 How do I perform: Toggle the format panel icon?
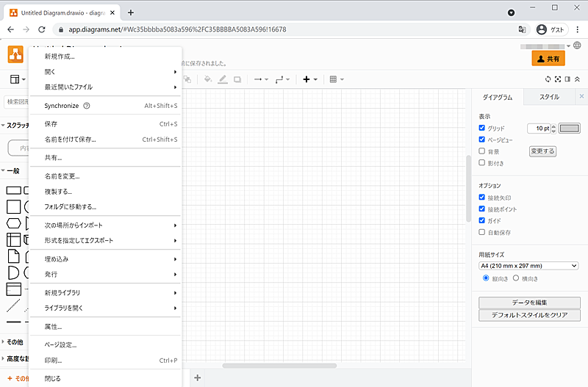click(567, 79)
